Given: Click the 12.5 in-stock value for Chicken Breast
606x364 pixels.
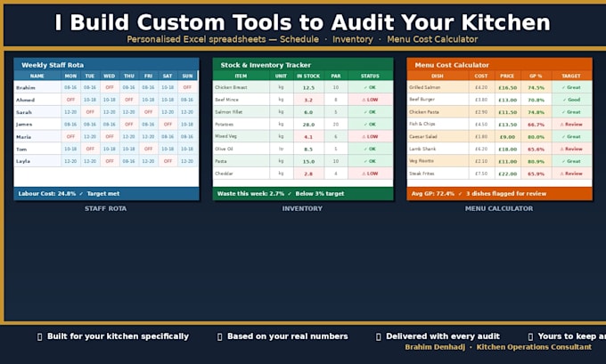Looking at the screenshot, I should [308, 87].
